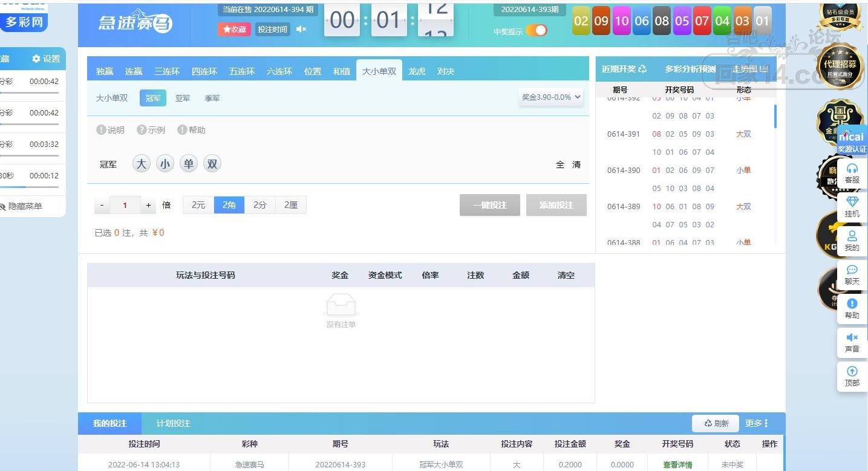Open 挂机 diamond icon in right sidebar
The image size is (868, 471).
pyautogui.click(x=852, y=207)
